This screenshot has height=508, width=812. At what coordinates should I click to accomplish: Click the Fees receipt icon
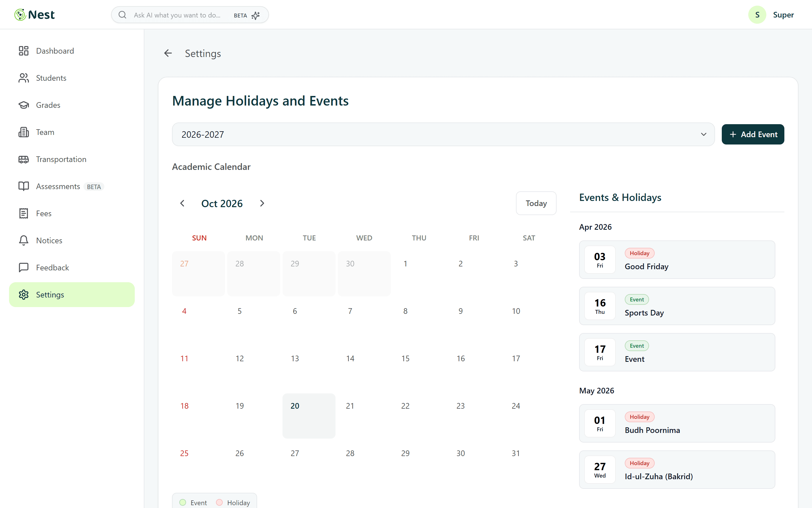23,213
